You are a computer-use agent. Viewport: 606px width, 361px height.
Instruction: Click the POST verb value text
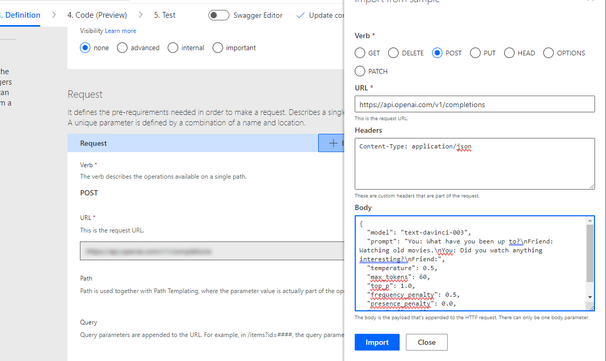(89, 193)
